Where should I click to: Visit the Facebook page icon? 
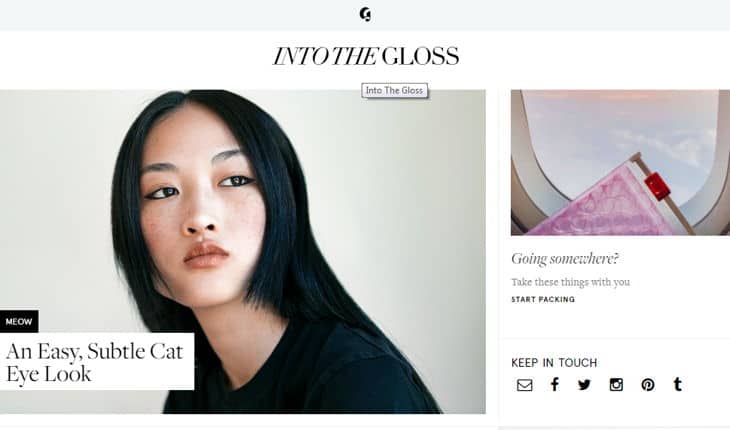click(554, 384)
